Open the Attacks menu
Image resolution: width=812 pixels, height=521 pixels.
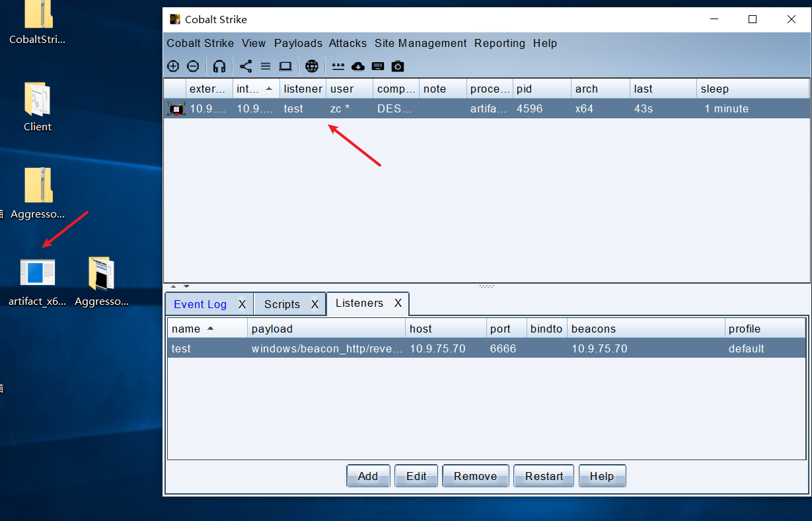348,43
